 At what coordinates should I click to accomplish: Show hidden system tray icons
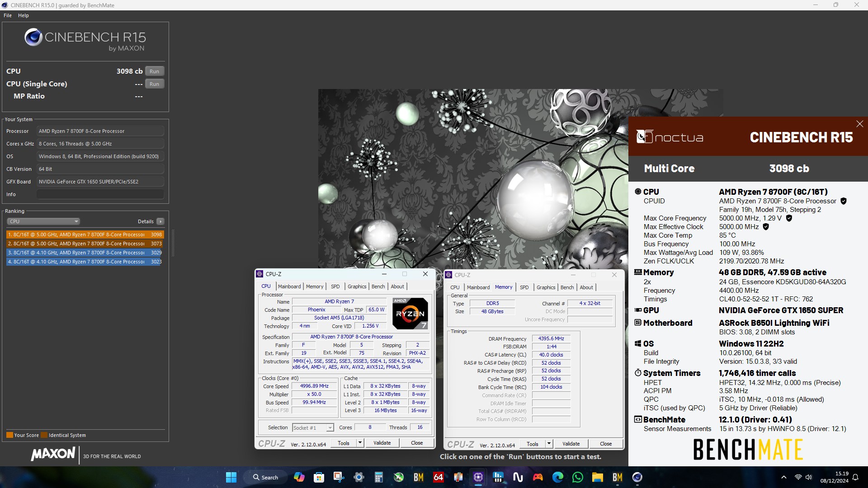[x=783, y=477]
